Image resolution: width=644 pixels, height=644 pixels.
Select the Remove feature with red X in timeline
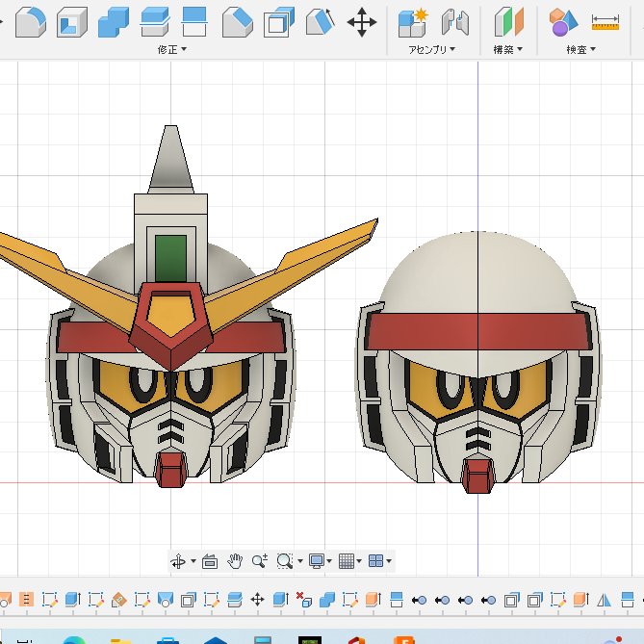(x=304, y=600)
